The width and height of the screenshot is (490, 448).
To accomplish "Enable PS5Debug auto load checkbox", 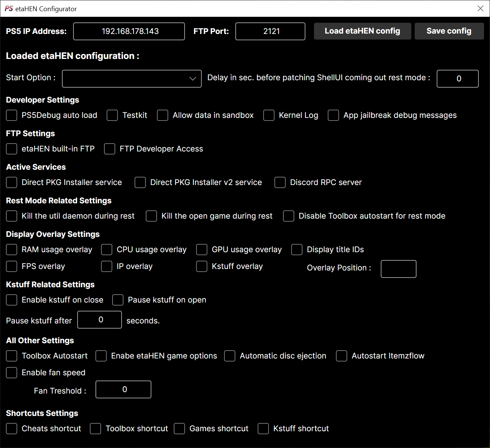I will [x=12, y=115].
